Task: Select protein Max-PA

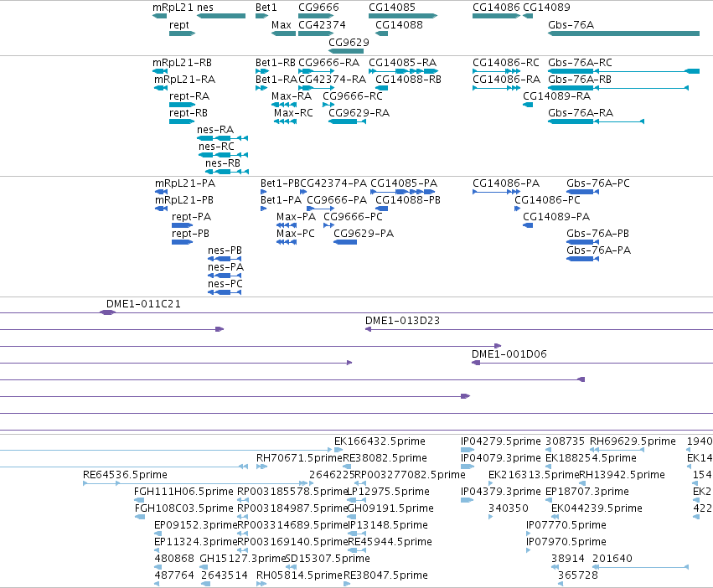Action: pos(296,217)
